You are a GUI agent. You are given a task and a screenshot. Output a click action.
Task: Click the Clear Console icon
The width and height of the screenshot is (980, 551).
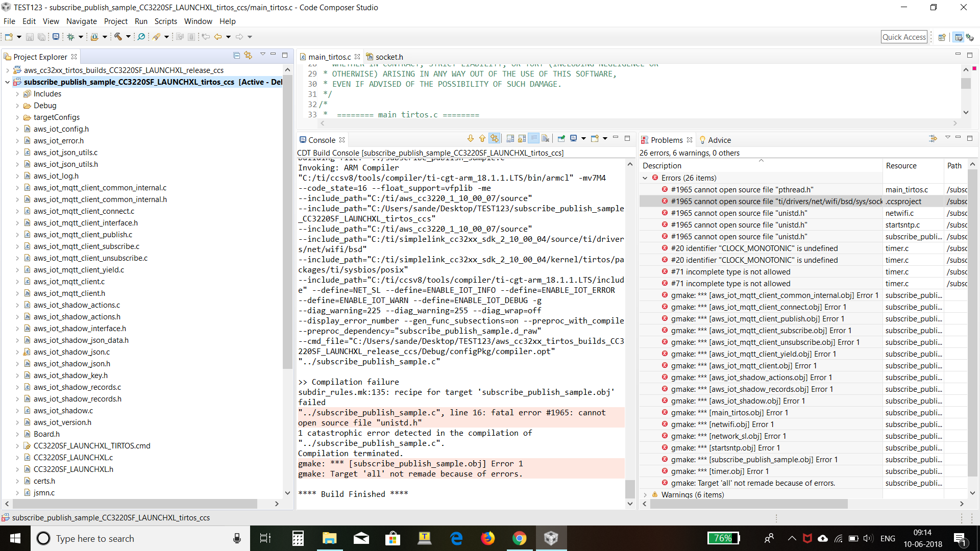click(x=546, y=139)
